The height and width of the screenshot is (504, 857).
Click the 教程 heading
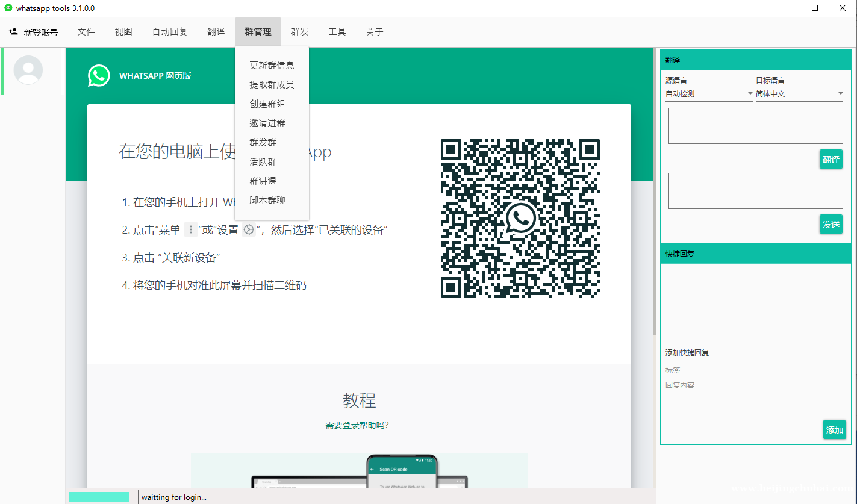click(x=359, y=400)
